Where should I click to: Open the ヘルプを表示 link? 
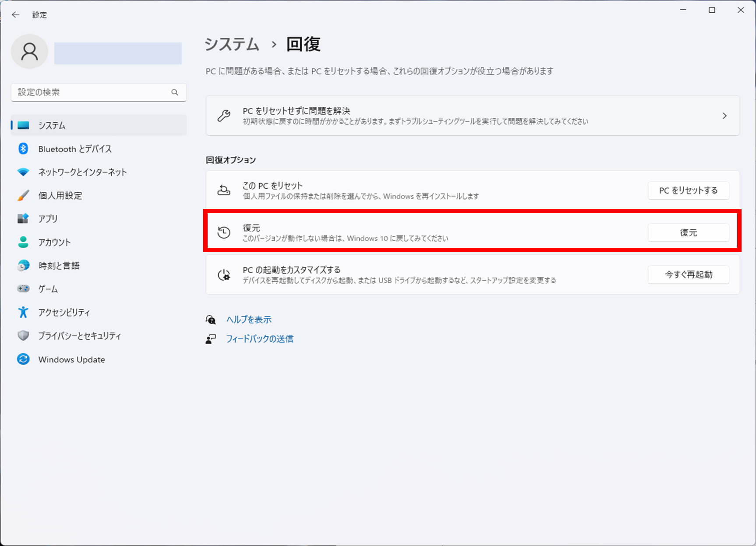249,320
